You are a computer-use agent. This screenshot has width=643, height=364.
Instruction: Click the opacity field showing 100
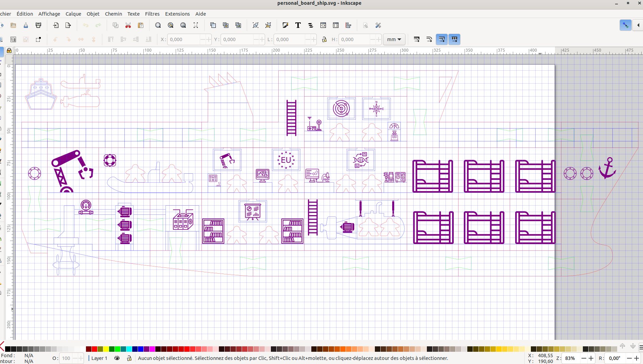[66, 358]
